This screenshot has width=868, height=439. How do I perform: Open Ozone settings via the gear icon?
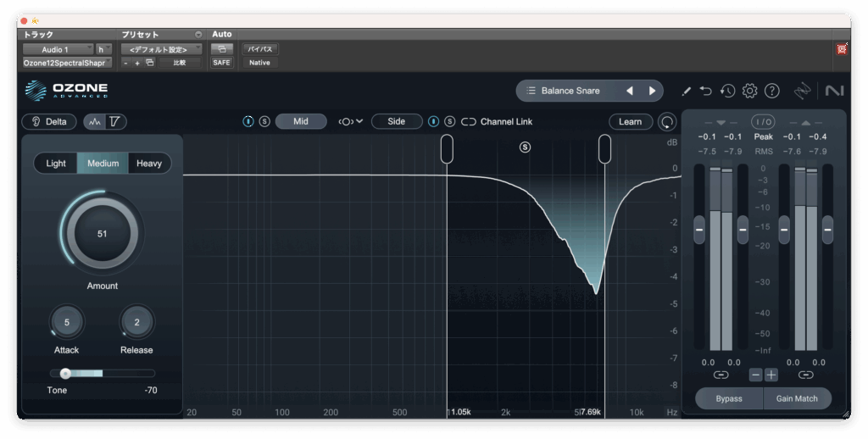(749, 91)
